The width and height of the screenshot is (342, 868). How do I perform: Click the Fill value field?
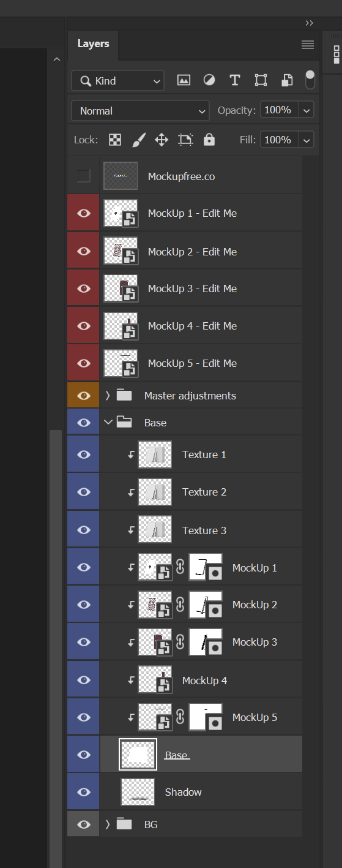[x=280, y=140]
